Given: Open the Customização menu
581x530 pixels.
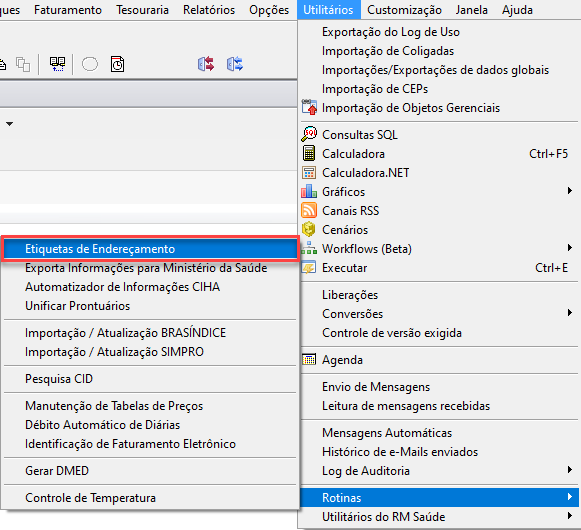Looking at the screenshot, I should pos(404,10).
